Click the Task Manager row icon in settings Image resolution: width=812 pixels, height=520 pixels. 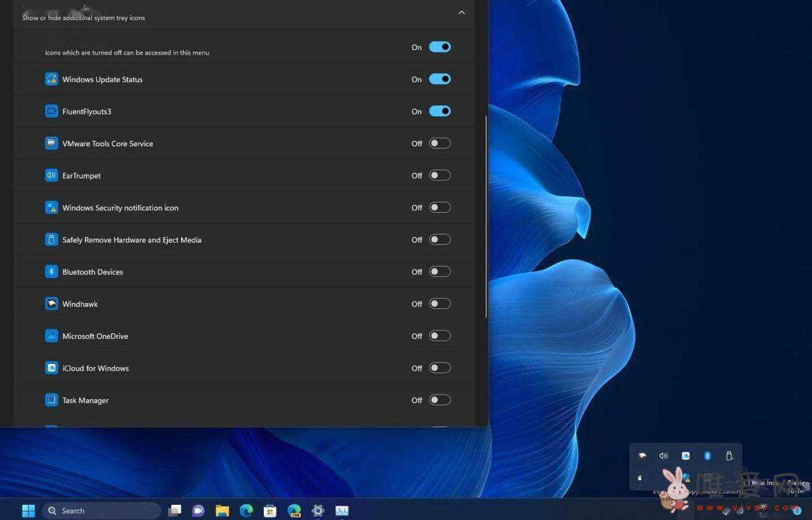51,400
